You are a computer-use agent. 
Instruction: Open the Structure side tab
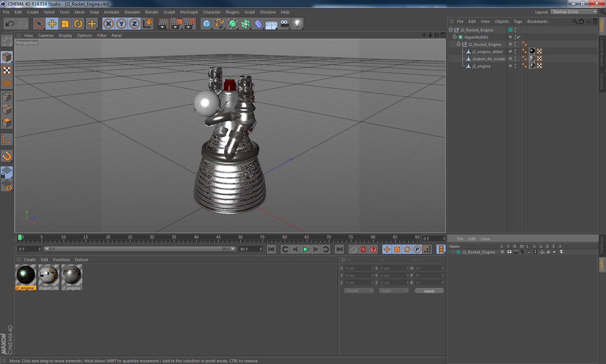coord(602,81)
